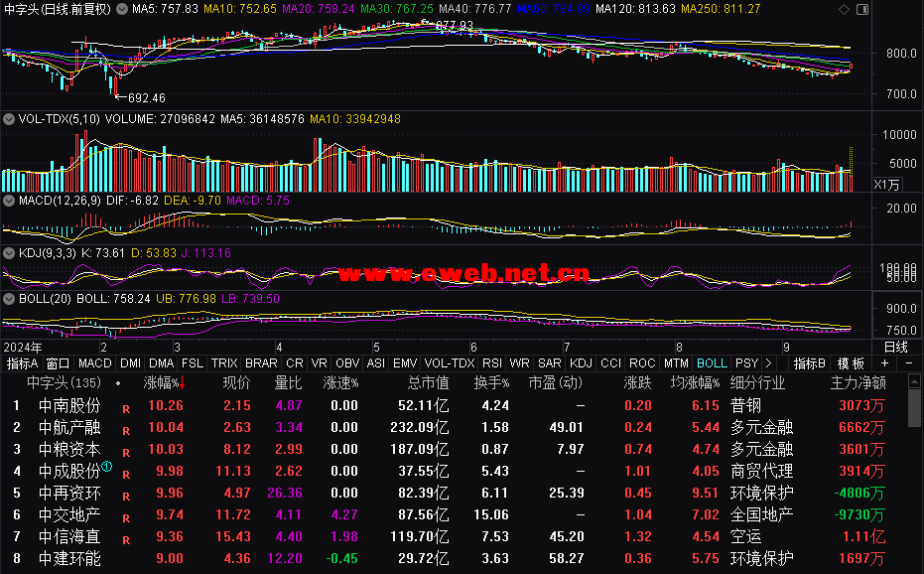Screen dimensions: 924x574
Task: Open the 日线 period selector
Action: point(895,347)
